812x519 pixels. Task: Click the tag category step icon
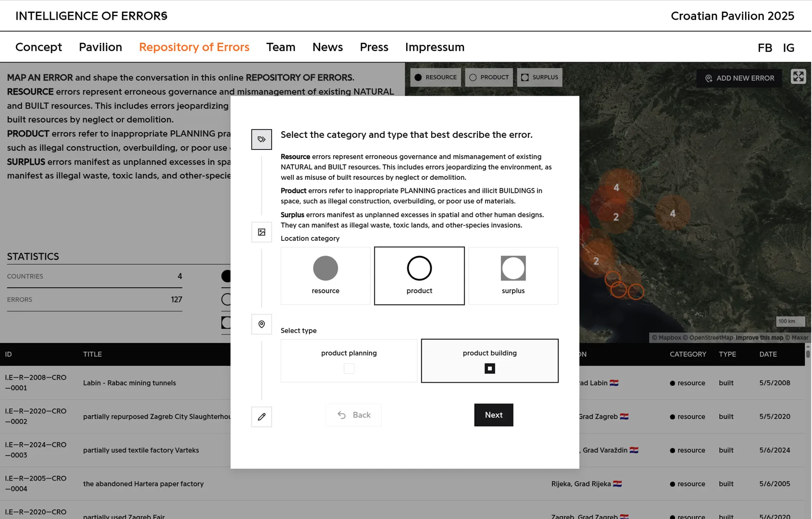tap(262, 139)
